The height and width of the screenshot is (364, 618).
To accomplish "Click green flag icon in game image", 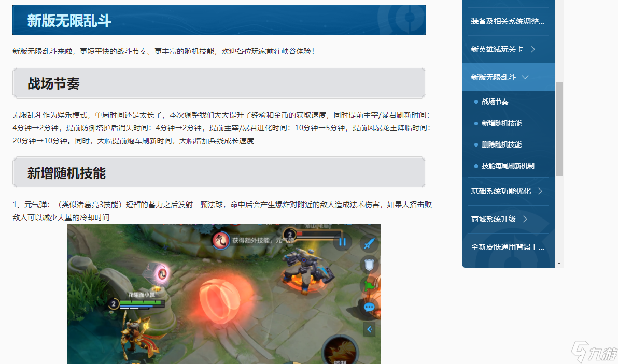I will 369,286.
